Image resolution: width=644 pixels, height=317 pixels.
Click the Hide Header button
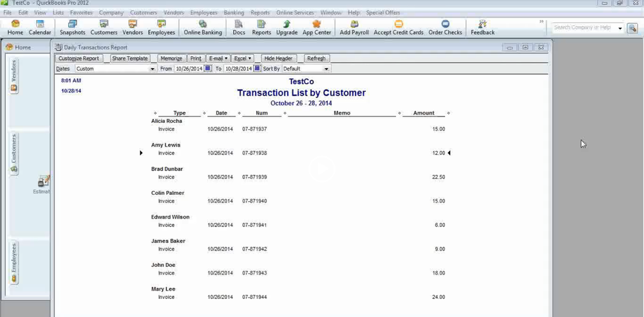(278, 59)
